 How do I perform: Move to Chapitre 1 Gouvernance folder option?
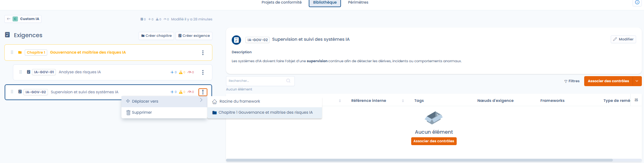265,112
